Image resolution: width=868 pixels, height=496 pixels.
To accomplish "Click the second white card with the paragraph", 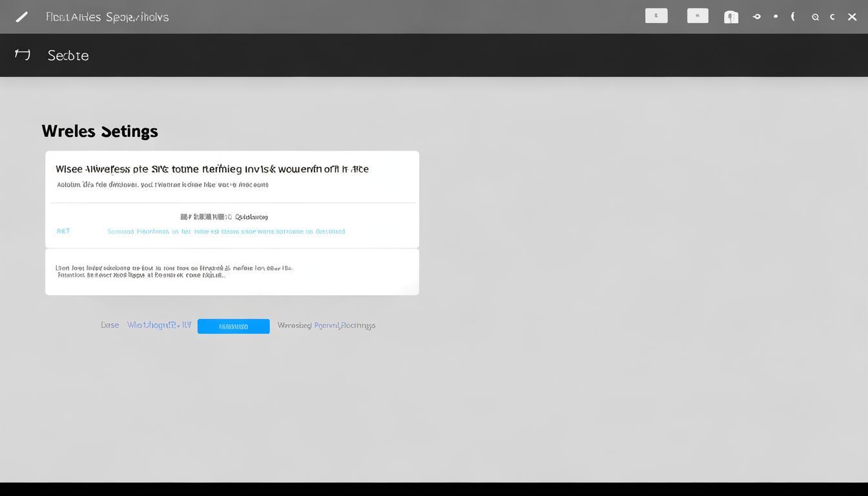I will coord(232,272).
